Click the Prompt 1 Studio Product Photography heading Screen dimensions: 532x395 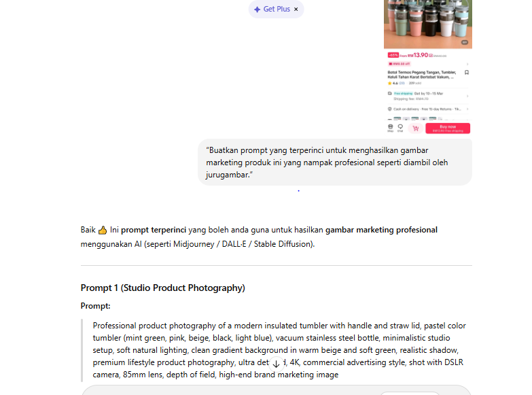tap(163, 288)
